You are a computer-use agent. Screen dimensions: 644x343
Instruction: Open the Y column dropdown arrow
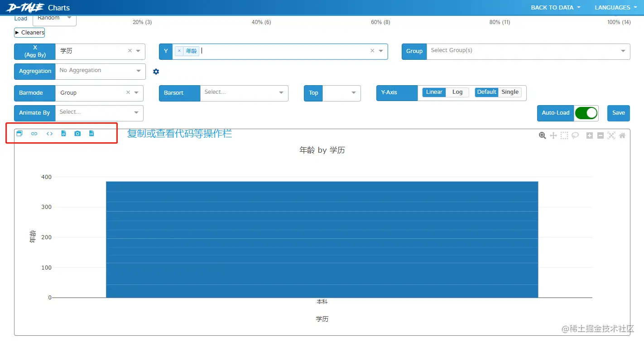pyautogui.click(x=381, y=51)
